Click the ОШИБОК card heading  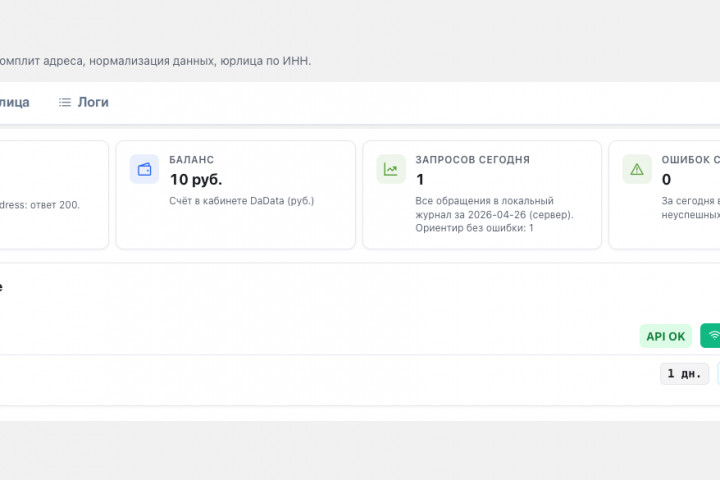690,160
